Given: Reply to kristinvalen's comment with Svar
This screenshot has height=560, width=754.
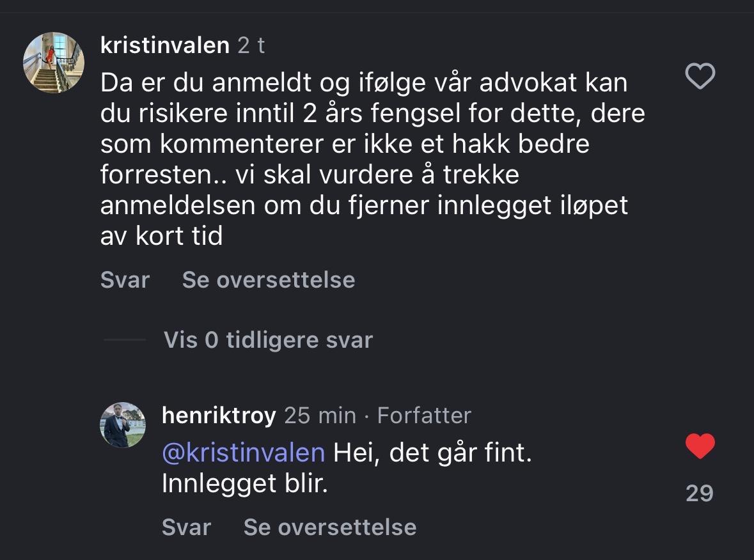Looking at the screenshot, I should pos(125,280).
